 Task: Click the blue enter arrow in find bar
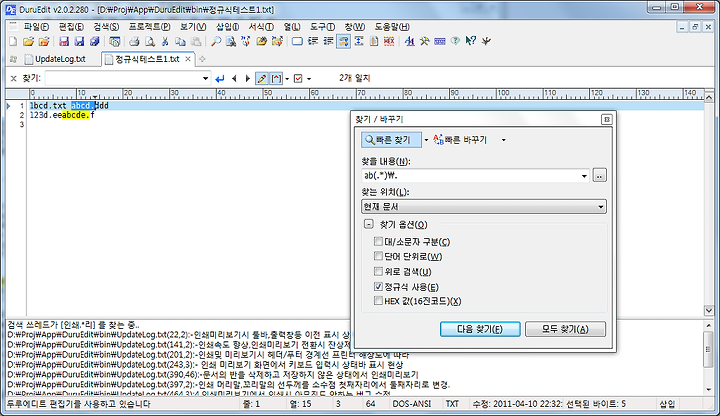(220, 79)
